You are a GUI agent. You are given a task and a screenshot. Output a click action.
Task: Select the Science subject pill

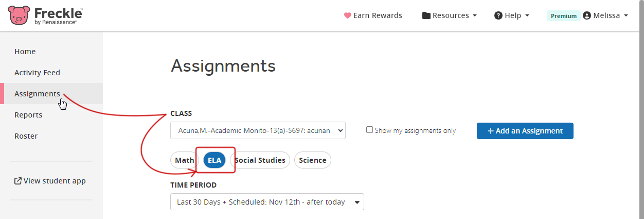click(x=313, y=160)
